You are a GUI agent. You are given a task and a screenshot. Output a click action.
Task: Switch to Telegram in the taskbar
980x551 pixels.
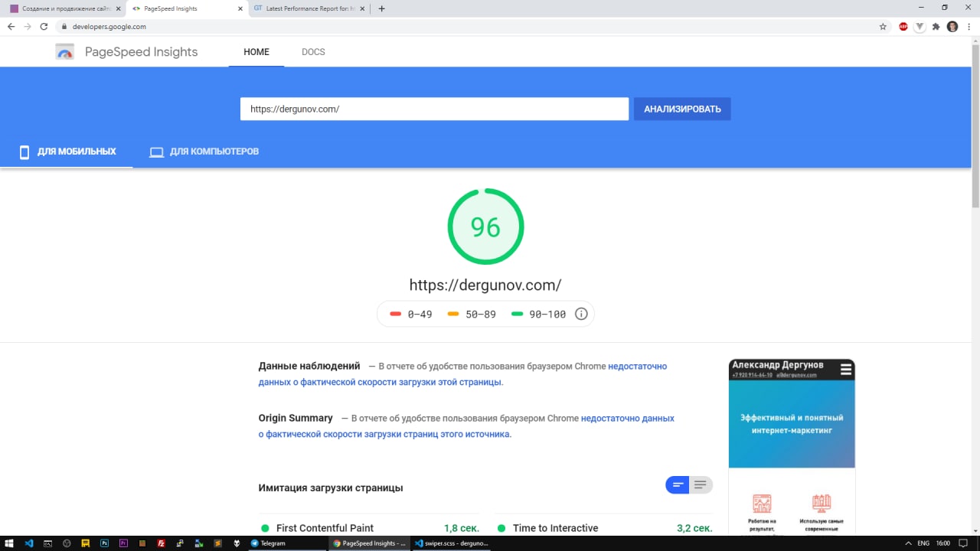tap(287, 543)
